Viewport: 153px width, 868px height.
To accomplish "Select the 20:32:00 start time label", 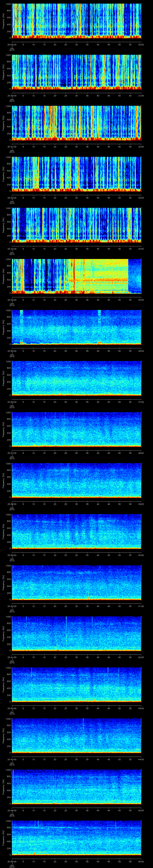I will (x=12, y=197).
